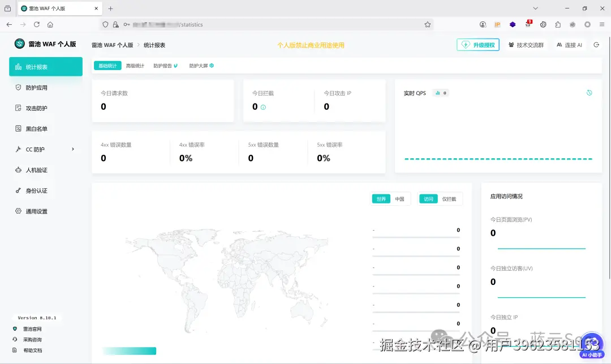Click the refresh clock icon in QPS panel

tap(589, 93)
